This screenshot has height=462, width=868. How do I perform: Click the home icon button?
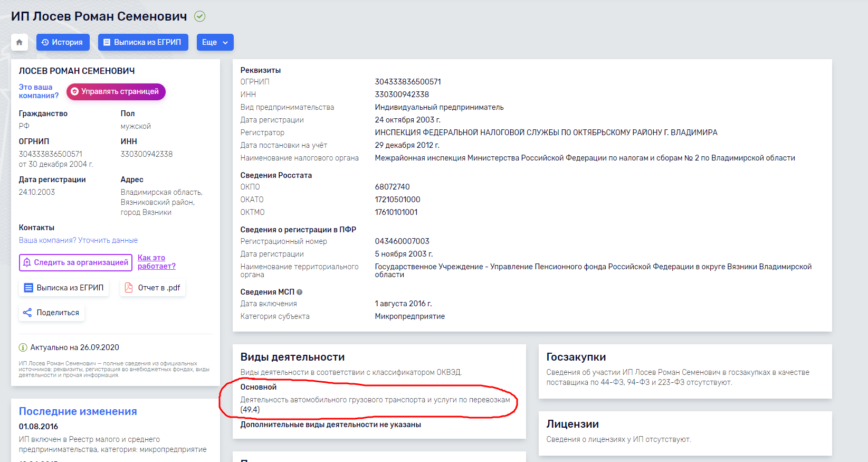pyautogui.click(x=20, y=42)
